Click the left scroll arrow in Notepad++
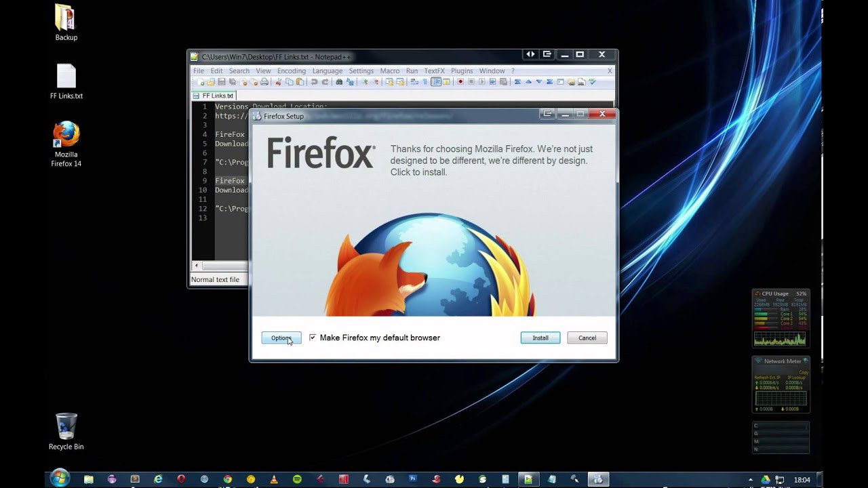Viewport: 868px width, 488px height. click(x=197, y=266)
